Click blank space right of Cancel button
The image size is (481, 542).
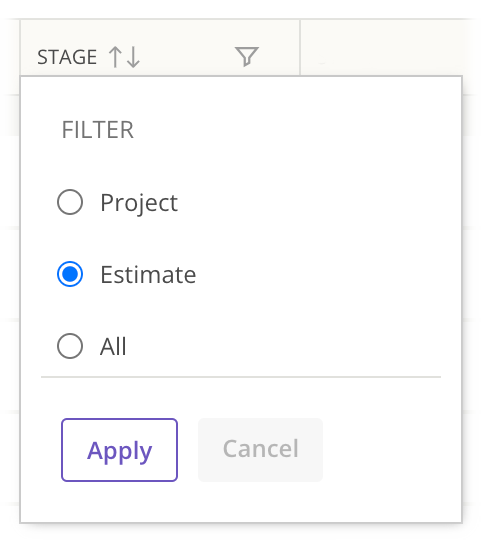pos(390,450)
